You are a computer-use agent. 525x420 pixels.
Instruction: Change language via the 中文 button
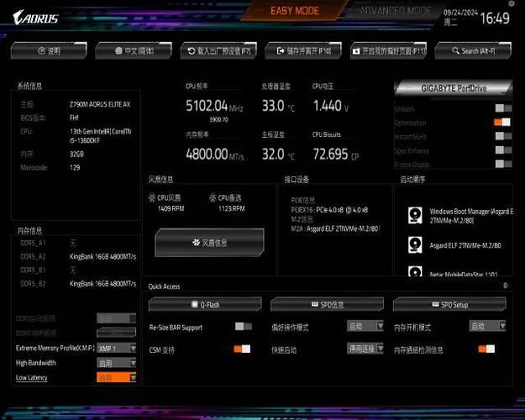134,51
